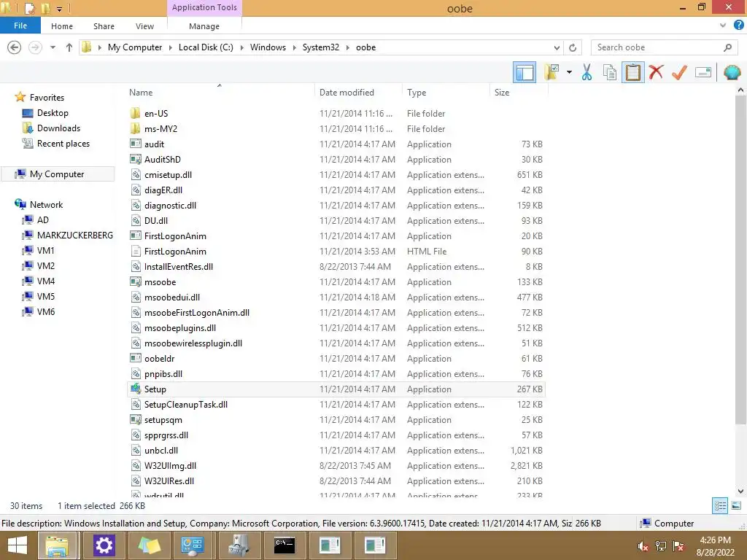The width and height of the screenshot is (747, 560).
Task: Click the Application Tools contextual tab
Action: 204,7
